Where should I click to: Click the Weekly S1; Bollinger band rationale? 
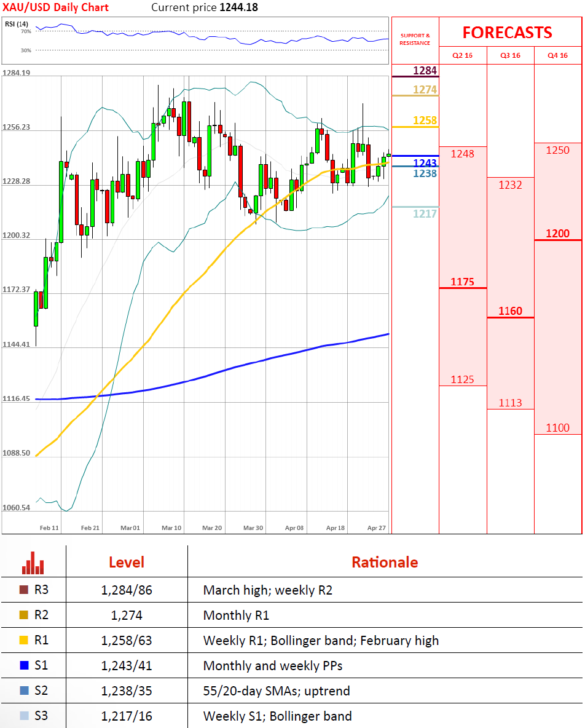click(x=277, y=716)
